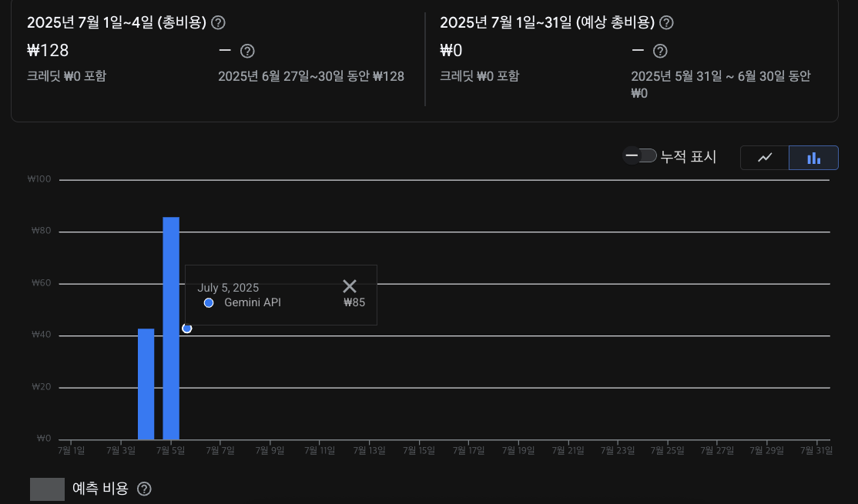Click the Gemini API label in tooltip
858x504 pixels.
click(x=253, y=303)
